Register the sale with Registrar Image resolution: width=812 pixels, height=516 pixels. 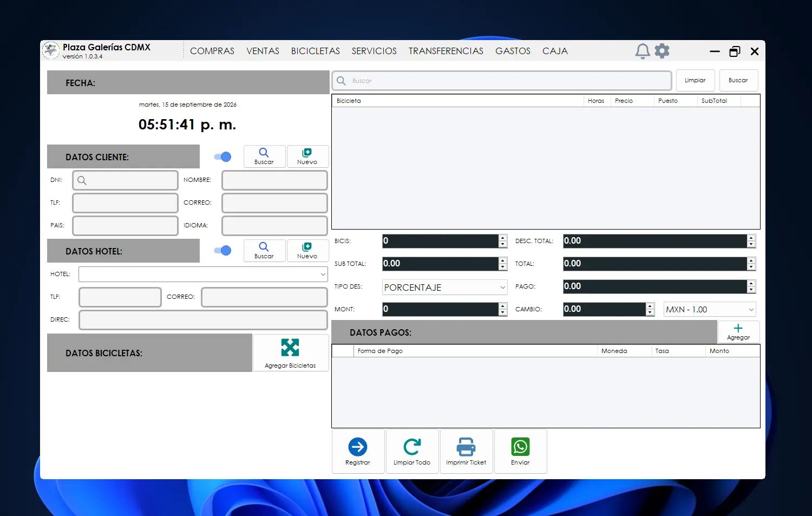[358, 452]
